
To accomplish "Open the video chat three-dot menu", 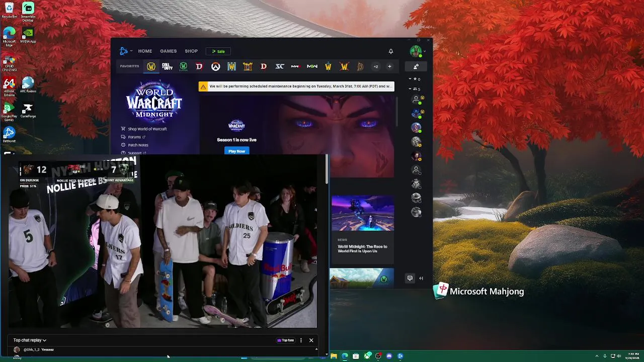I will 301,340.
